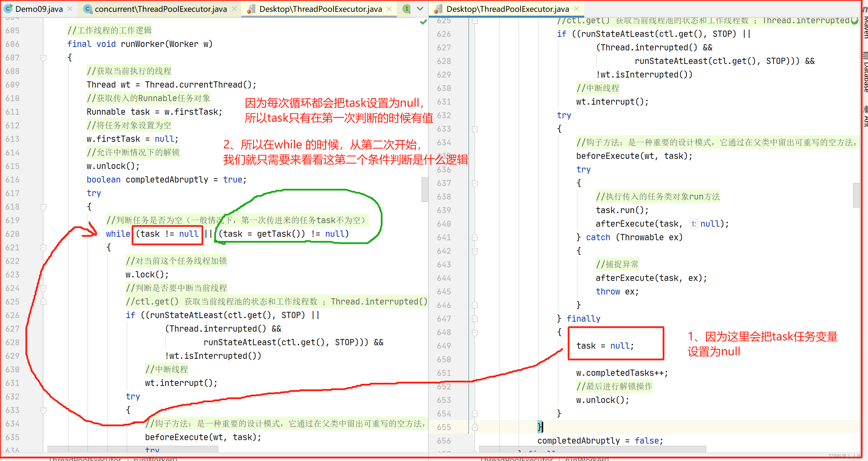Click line number 649 in right gutter

(444, 346)
